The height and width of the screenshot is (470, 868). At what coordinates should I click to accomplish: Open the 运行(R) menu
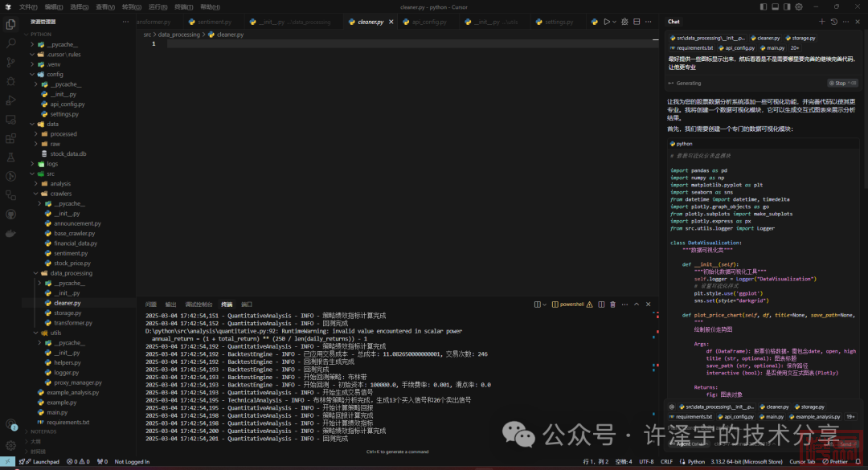coord(158,6)
